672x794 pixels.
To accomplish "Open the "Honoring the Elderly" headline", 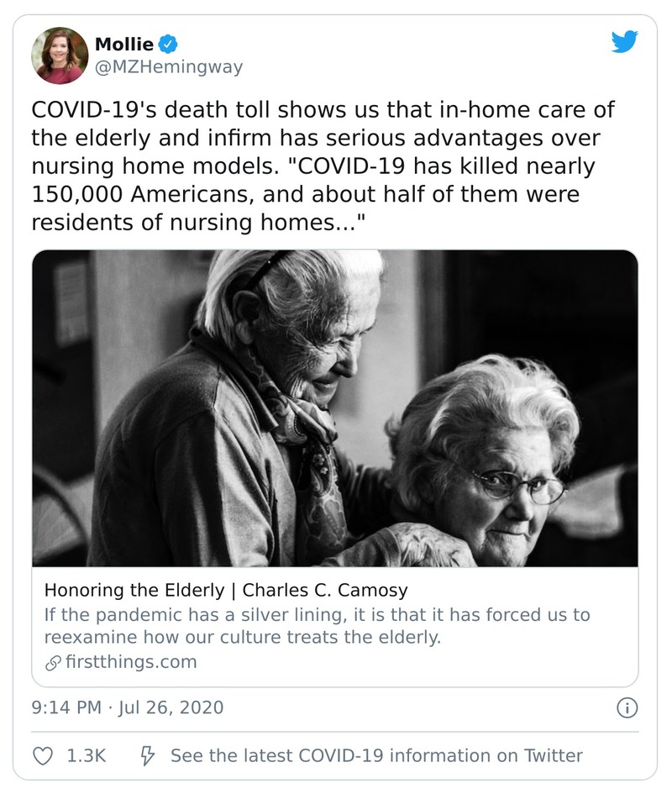I will point(134,590).
